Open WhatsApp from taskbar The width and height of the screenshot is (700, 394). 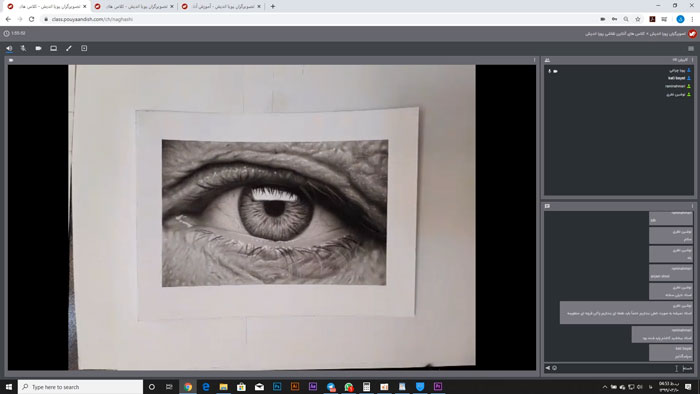[x=349, y=387]
